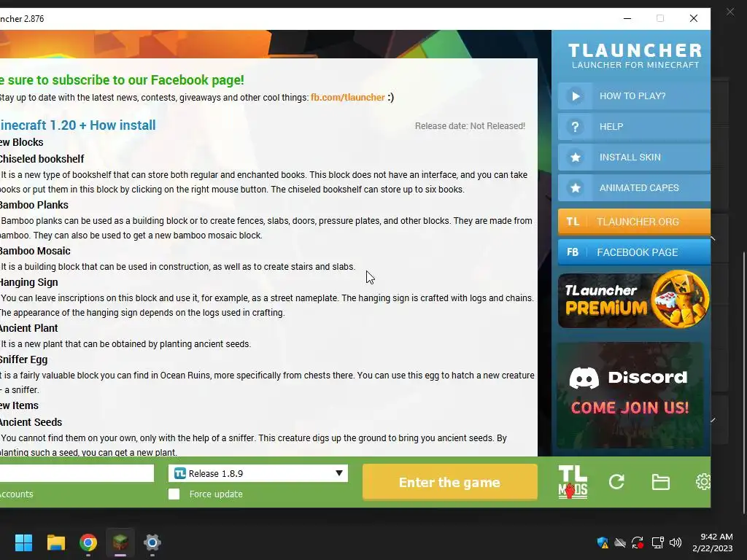747x560 pixels.
Task: Toggle the Accounts option
Action: (17, 494)
